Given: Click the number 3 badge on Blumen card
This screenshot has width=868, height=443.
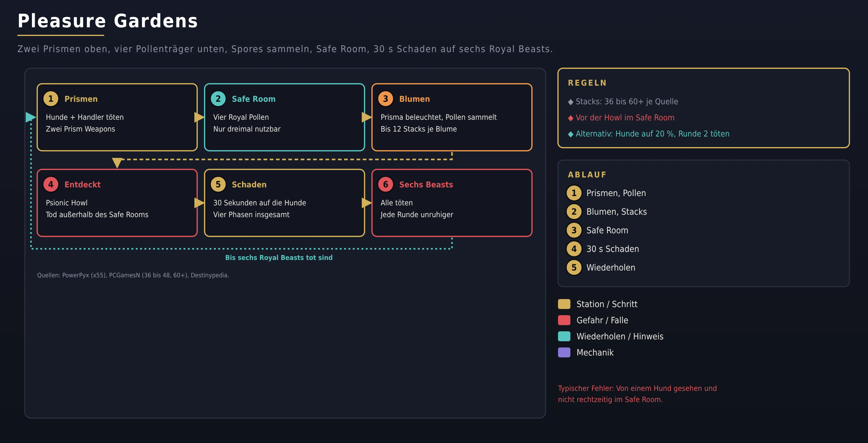Looking at the screenshot, I should (385, 99).
